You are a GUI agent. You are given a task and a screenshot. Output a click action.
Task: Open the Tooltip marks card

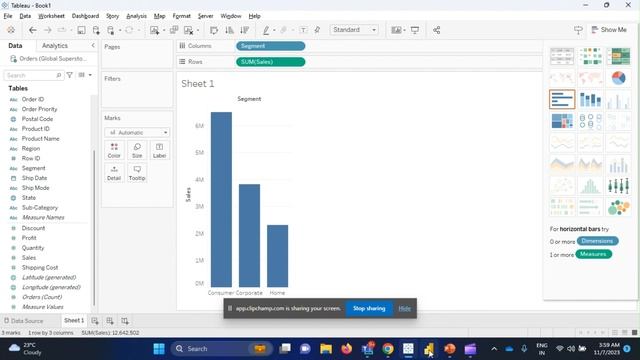click(137, 173)
